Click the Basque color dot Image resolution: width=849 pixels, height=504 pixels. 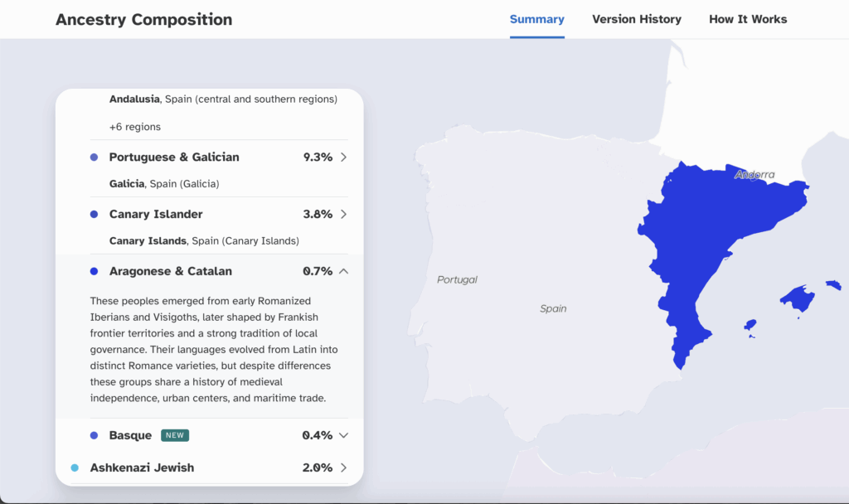coord(94,435)
